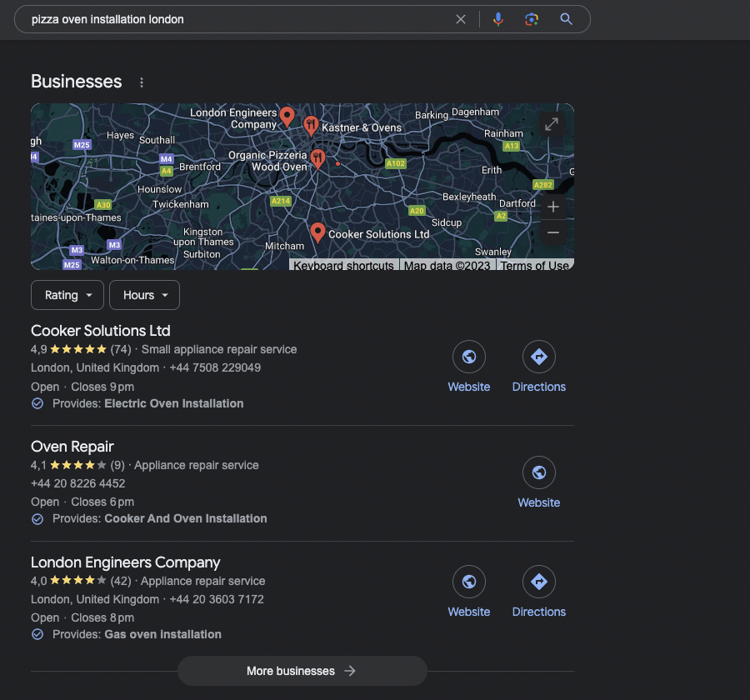This screenshot has width=750, height=700.
Task: Start voice search with microphone icon
Action: (498, 19)
